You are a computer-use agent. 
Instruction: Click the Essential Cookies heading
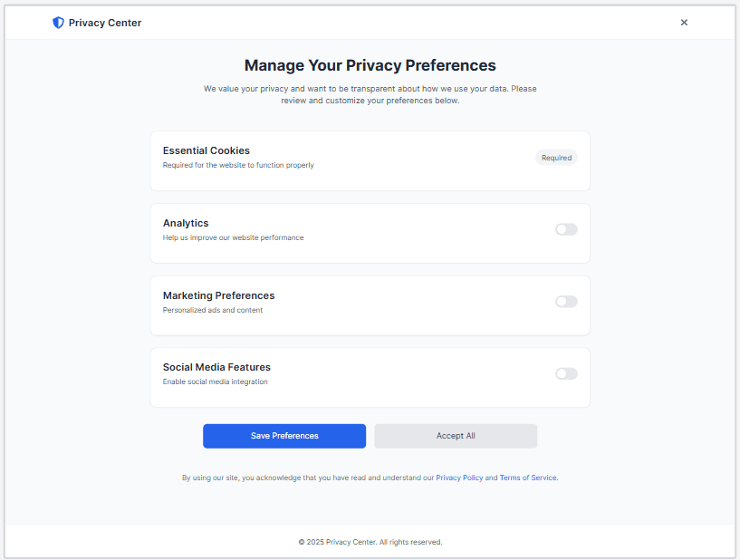207,150
